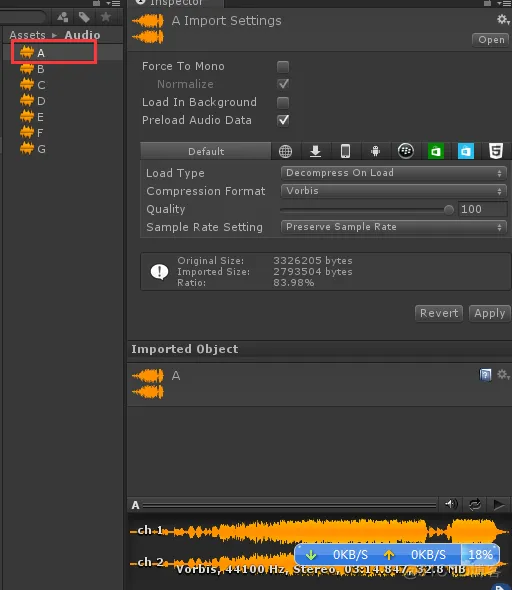Switch to the HTML5 WebGL platform tab

click(x=496, y=151)
